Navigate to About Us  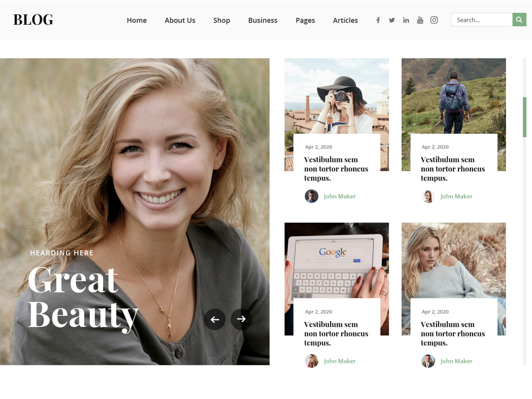click(x=180, y=20)
